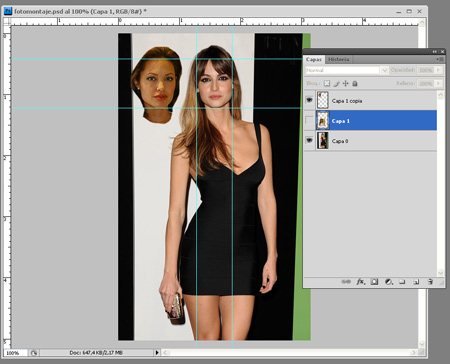The image size is (450, 364).
Task: Open the Opacidad slider arrow
Action: click(439, 70)
